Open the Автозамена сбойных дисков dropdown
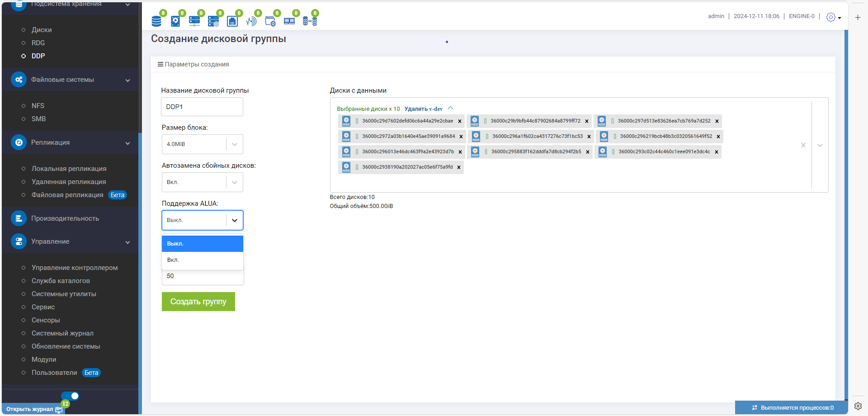Image resolution: width=868 pixels, height=416 pixels. point(202,182)
